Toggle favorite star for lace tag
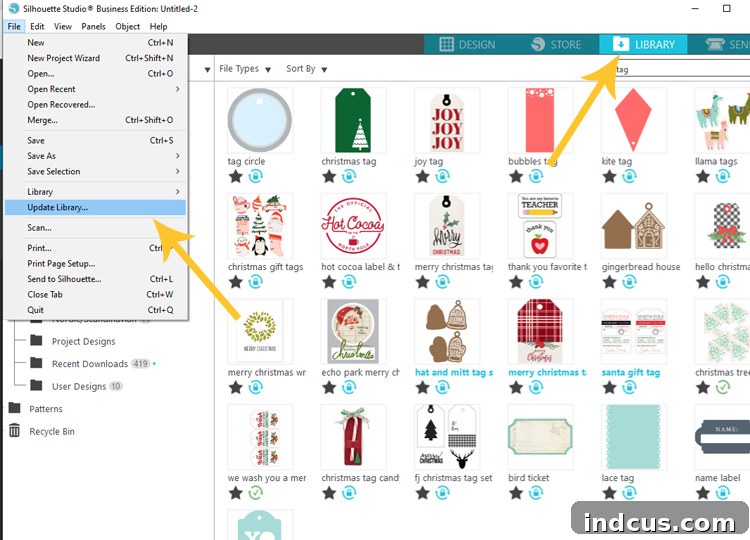Viewport: 750px width, 540px height. click(609, 492)
